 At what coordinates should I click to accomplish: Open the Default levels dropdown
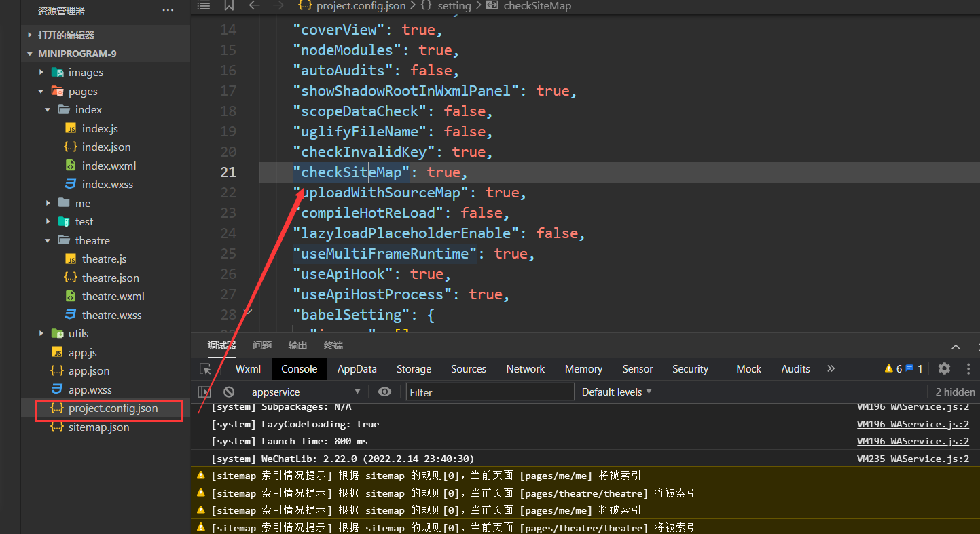click(617, 392)
